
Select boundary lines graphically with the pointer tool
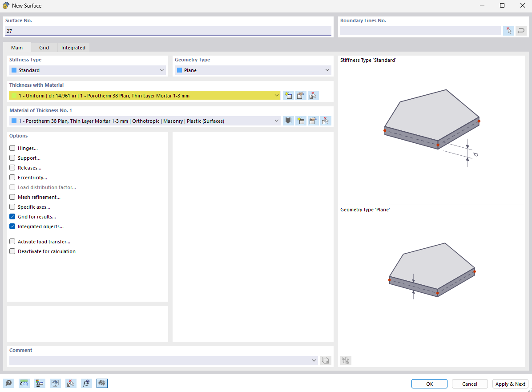pos(508,30)
